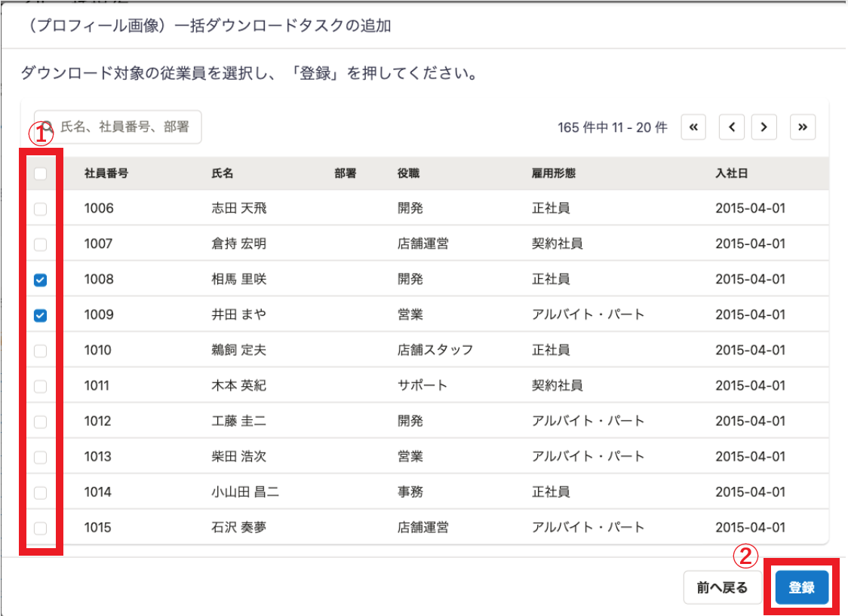Screen dimensions: 848x616
Task: Click employee number 1015
Action: pos(98,527)
